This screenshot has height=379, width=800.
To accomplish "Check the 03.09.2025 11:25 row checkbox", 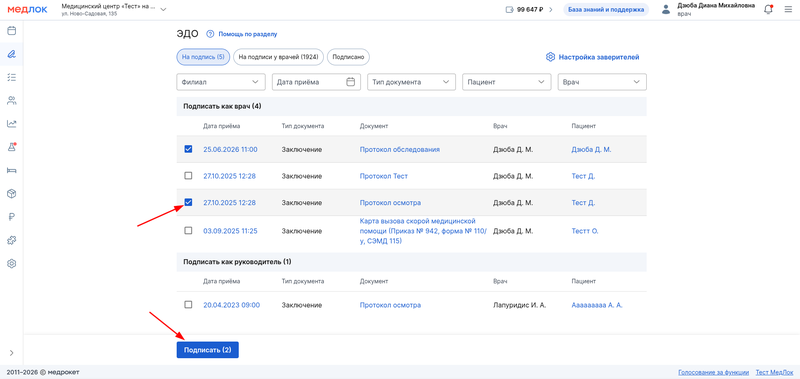I will point(188,231).
